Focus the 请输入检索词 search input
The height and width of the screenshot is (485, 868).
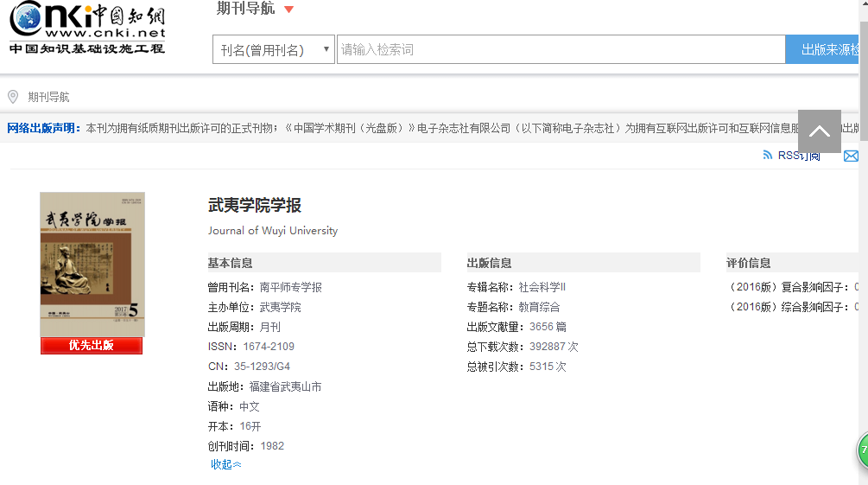click(560, 49)
